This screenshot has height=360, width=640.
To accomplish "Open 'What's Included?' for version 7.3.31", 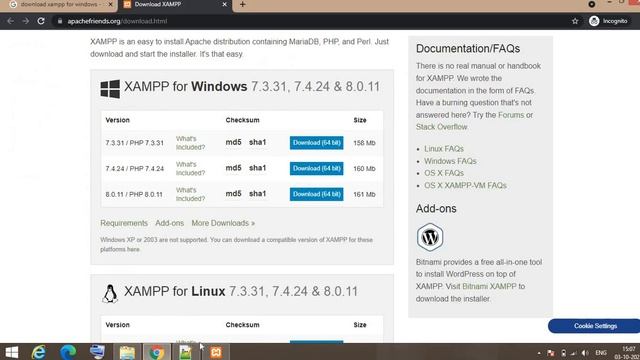I will pos(190,143).
